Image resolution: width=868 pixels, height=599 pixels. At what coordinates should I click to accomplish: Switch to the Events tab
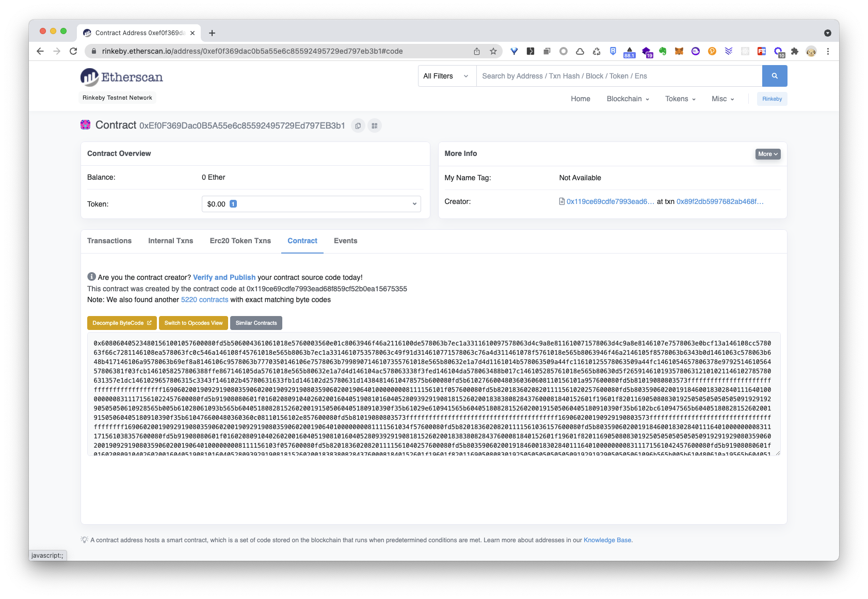tap(345, 241)
